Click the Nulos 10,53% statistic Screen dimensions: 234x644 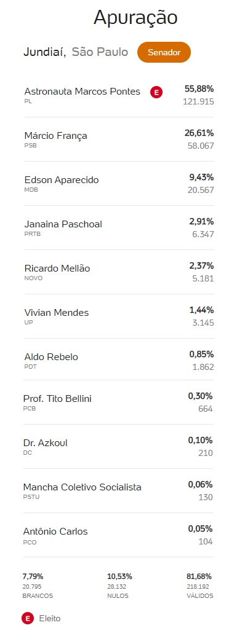119,586
